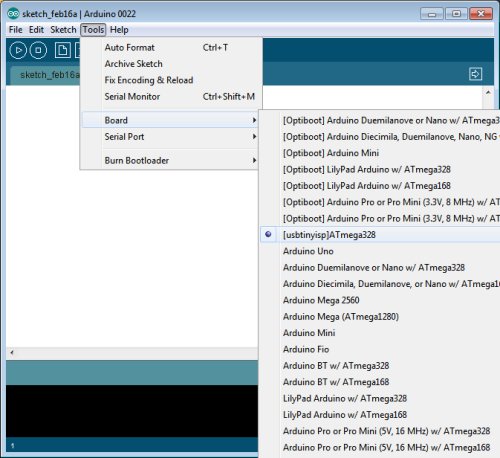Switch to the sketch_feb16a tab
500x458 pixels.
(x=46, y=75)
